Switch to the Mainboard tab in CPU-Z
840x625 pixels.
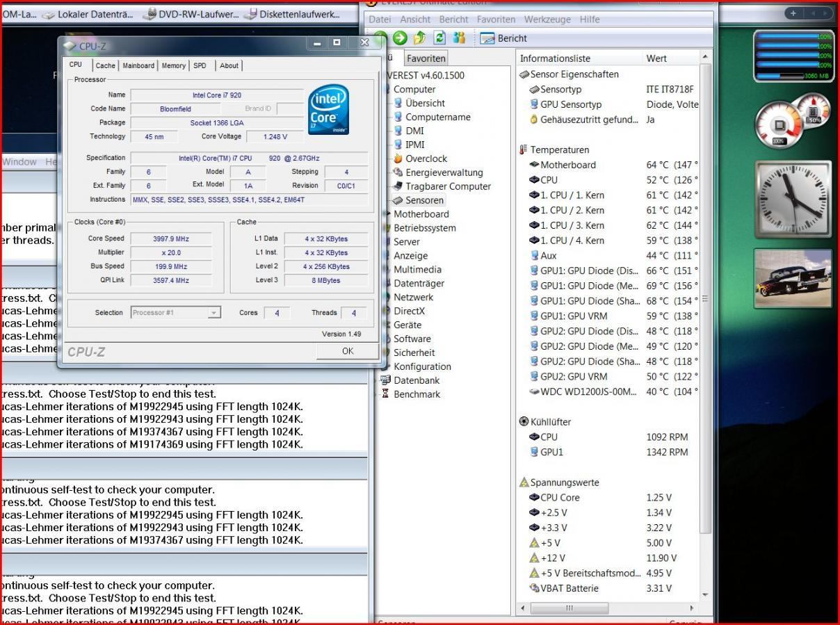click(138, 65)
